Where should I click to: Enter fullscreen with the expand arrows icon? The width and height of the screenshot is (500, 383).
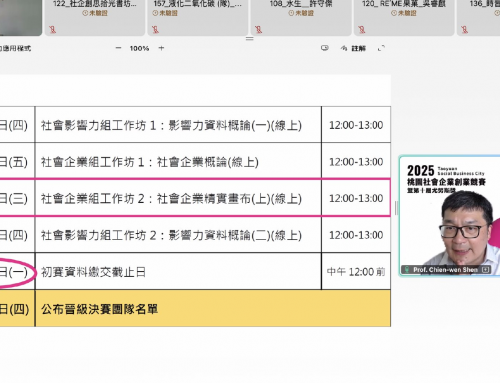tap(381, 48)
